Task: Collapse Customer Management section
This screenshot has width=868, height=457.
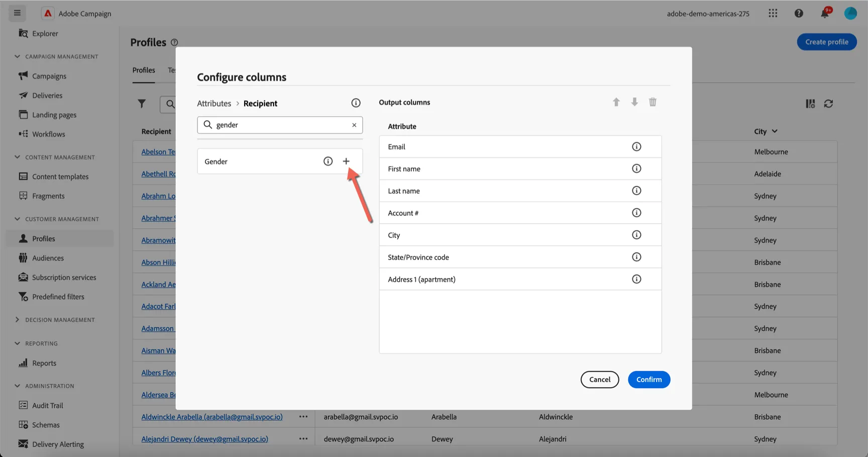Action: click(17, 219)
